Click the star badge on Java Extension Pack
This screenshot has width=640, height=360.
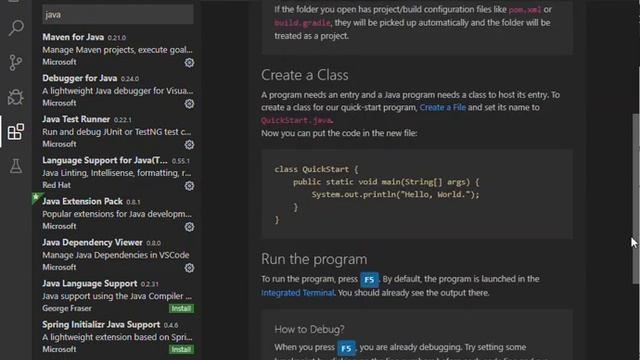coord(36,198)
